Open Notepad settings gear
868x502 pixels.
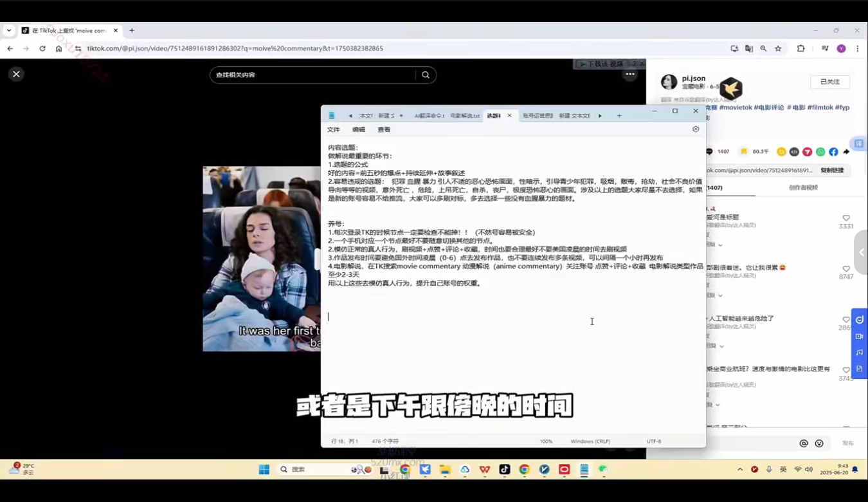click(695, 129)
